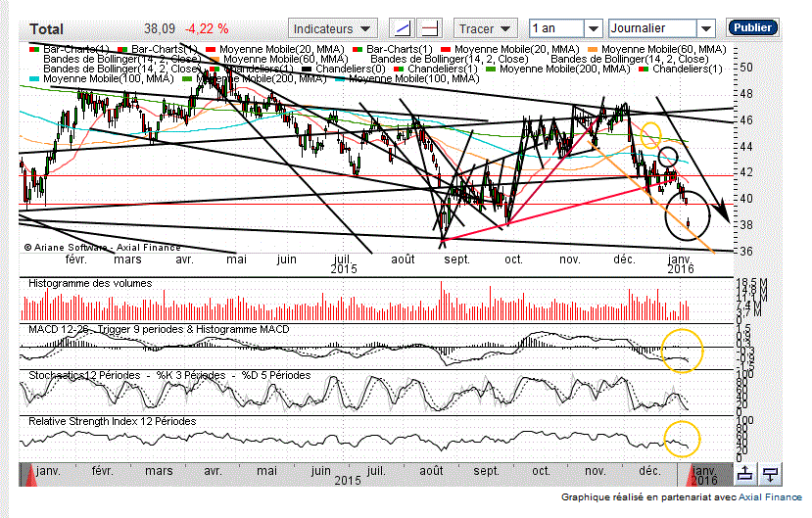Click the Journalier frequency field
Screen dimensions: 812x518
tap(652, 28)
